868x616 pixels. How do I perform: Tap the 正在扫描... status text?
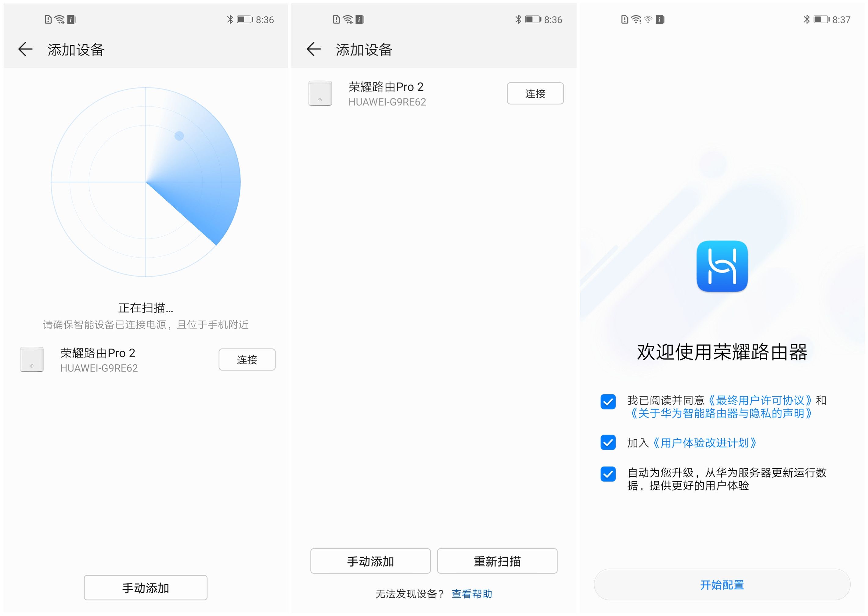click(146, 308)
